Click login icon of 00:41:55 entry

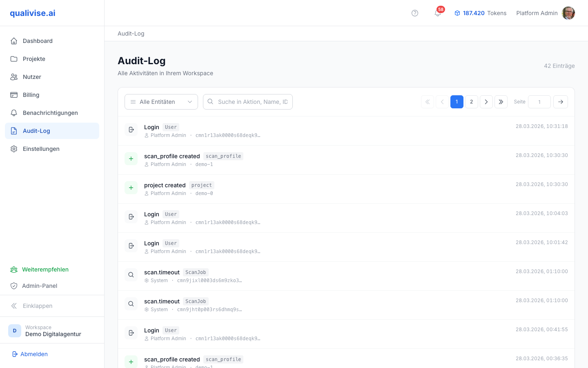click(131, 333)
